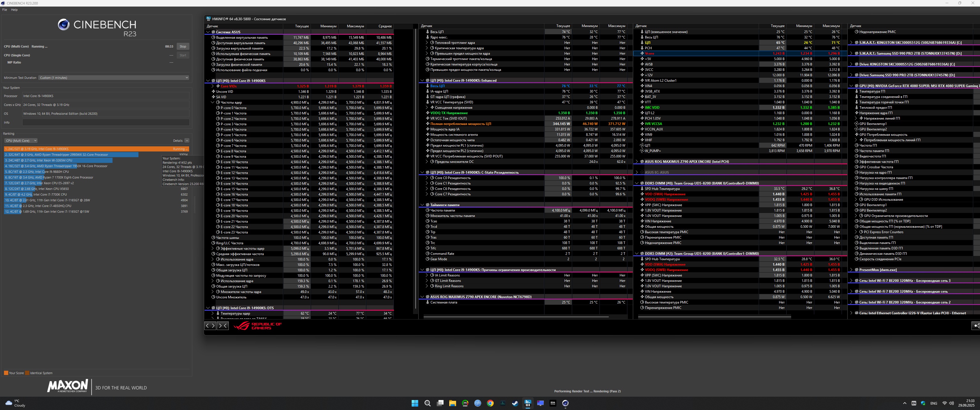Viewport: 980px width, 410px height.
Task: Click the Details dropdown arrow button
Action: (187, 141)
